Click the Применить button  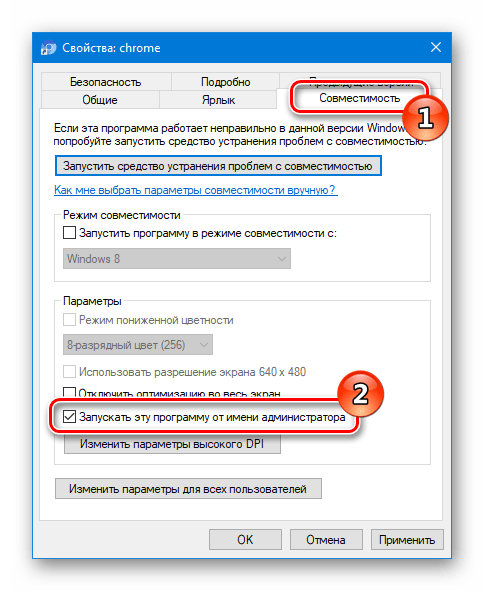tap(407, 540)
